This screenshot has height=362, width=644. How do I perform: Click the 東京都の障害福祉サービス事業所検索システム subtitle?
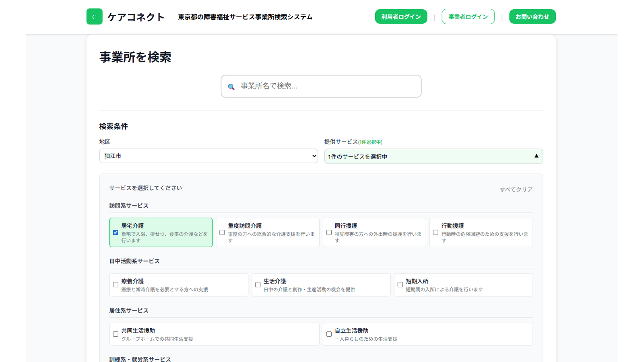[246, 17]
